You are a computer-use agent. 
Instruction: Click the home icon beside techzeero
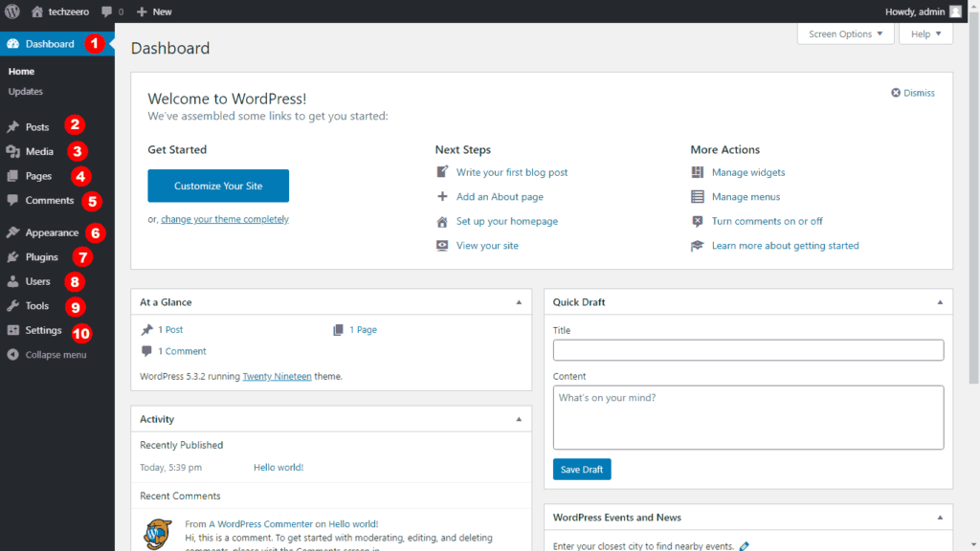[x=37, y=11]
